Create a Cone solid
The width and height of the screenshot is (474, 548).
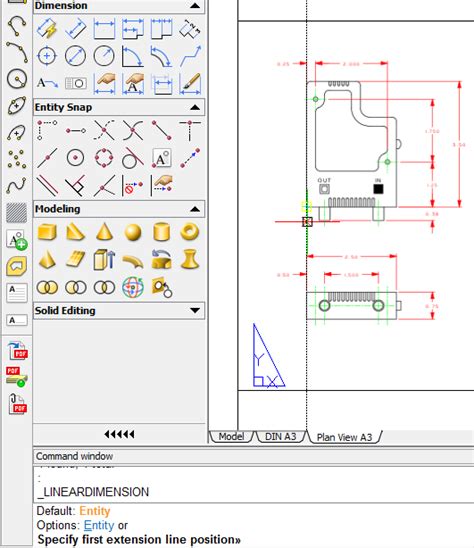coord(104,232)
